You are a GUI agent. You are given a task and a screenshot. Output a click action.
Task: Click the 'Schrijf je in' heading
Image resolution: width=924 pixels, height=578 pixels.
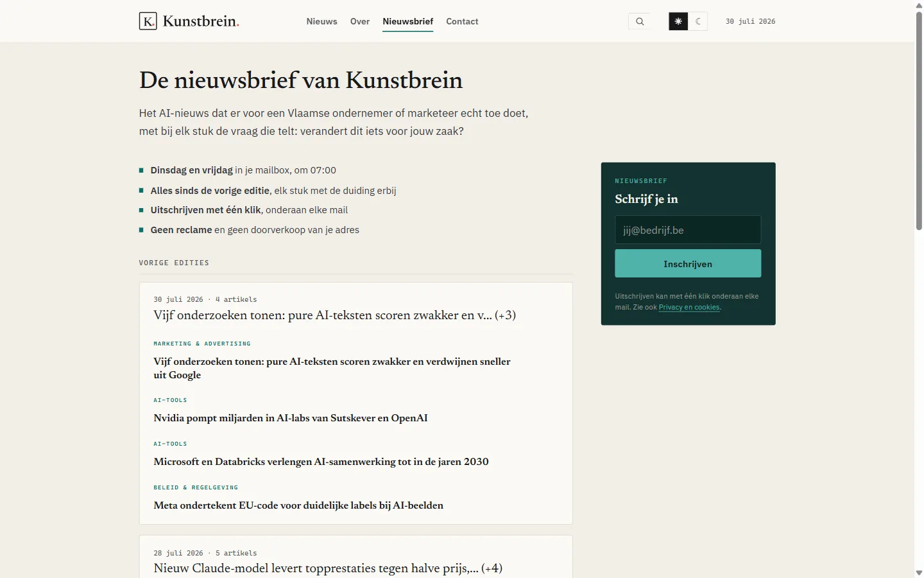646,199
